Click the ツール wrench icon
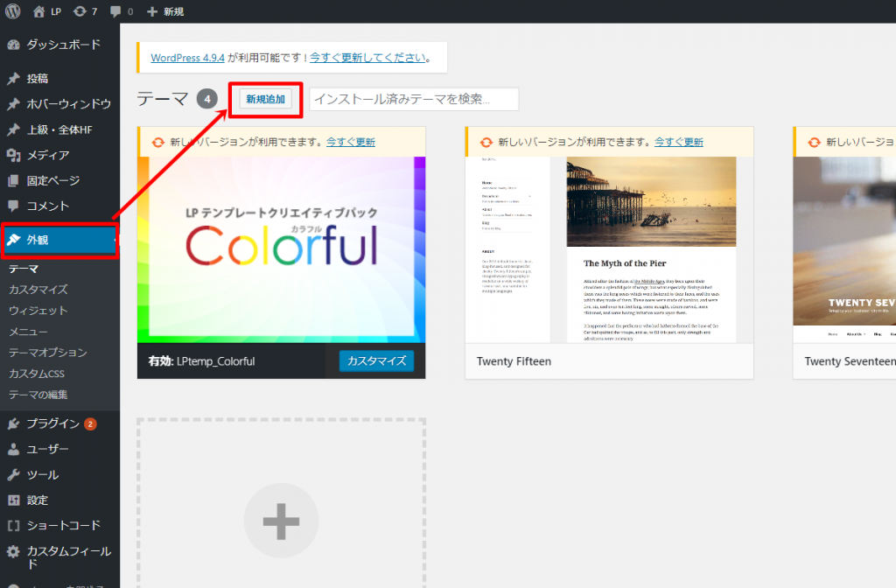The image size is (896, 588). tap(14, 474)
